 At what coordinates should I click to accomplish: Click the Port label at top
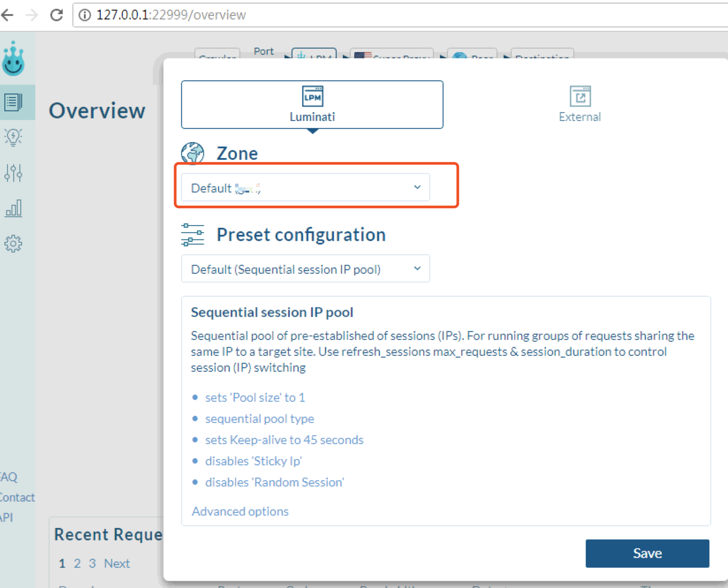264,51
